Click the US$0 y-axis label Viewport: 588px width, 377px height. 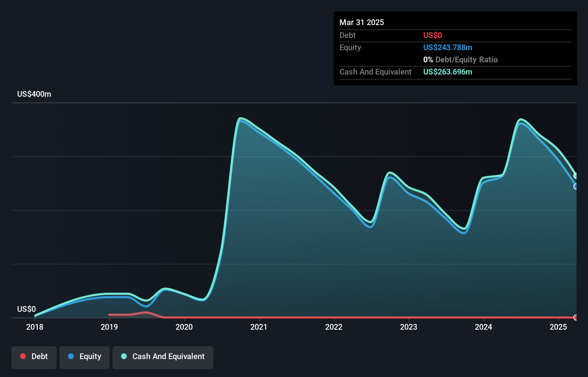[26, 309]
